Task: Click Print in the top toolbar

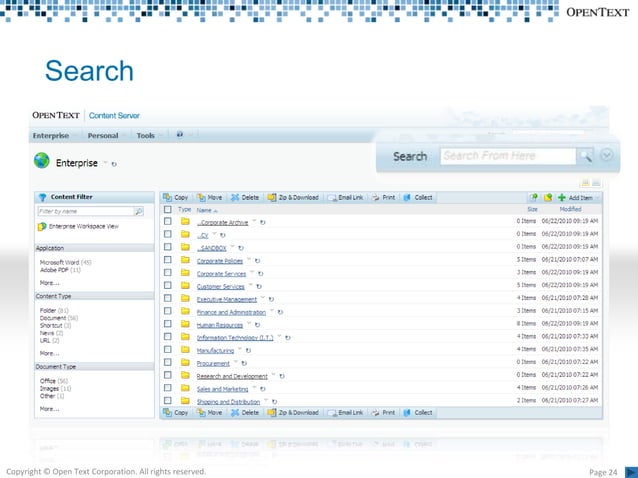Action: (x=383, y=198)
